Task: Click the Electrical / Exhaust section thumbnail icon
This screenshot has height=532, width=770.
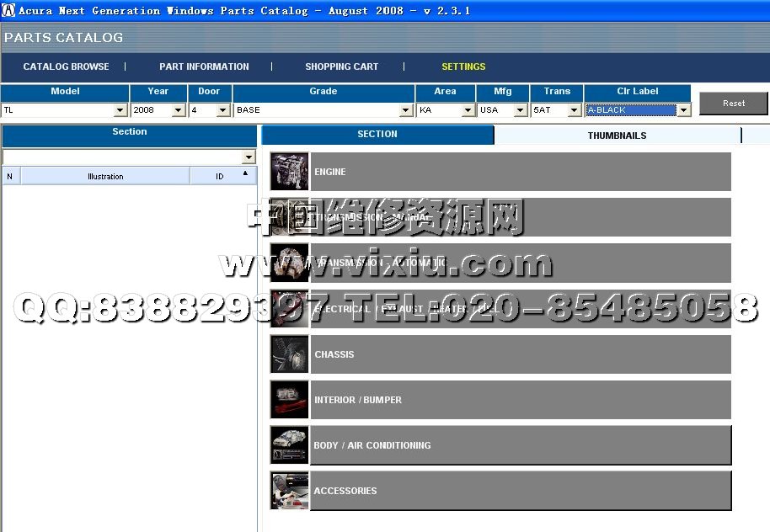Action: pyautogui.click(x=289, y=309)
